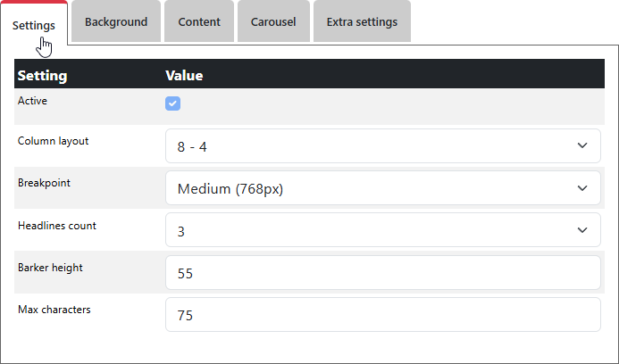Open the Extra settings tab
This screenshot has width=619, height=364.
[362, 22]
